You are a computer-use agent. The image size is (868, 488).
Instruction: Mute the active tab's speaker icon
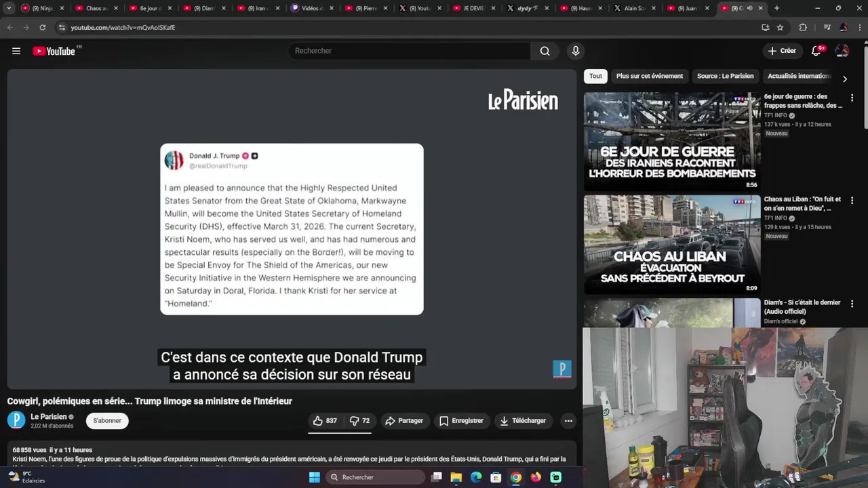(x=749, y=8)
